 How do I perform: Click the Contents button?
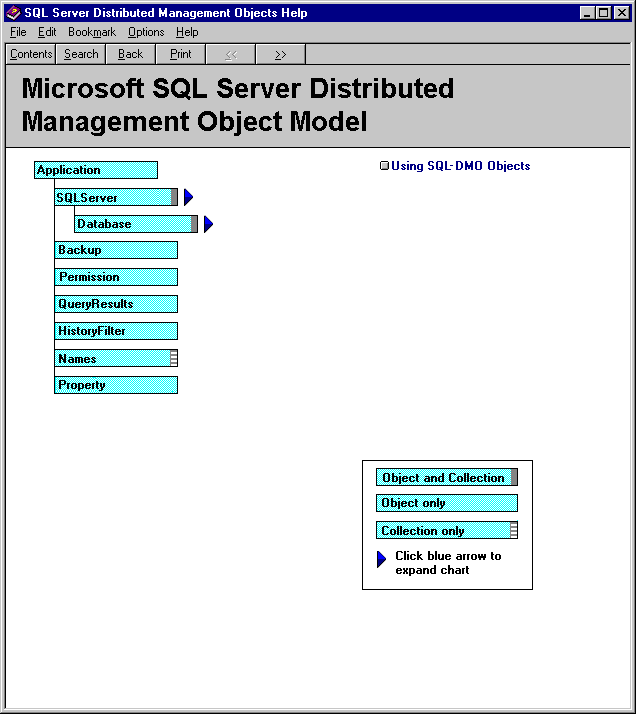(31, 54)
